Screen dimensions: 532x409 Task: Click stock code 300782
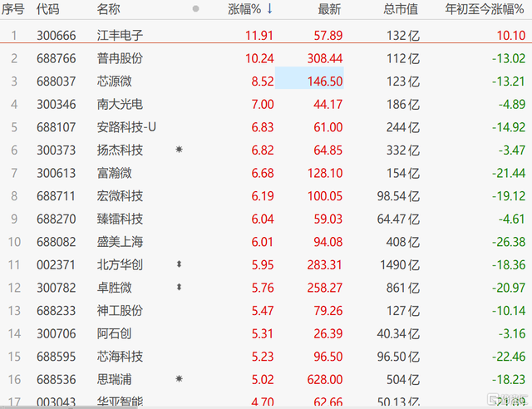pyautogui.click(x=57, y=288)
